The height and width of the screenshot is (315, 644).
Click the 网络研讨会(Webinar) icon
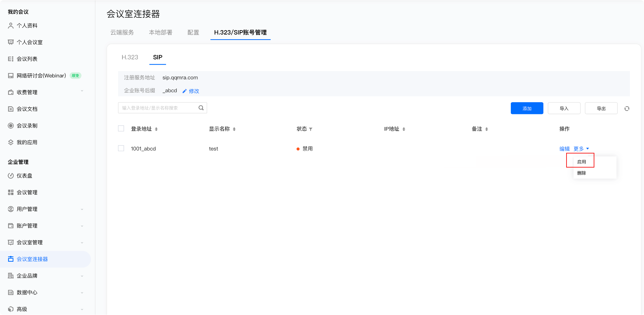coord(11,76)
